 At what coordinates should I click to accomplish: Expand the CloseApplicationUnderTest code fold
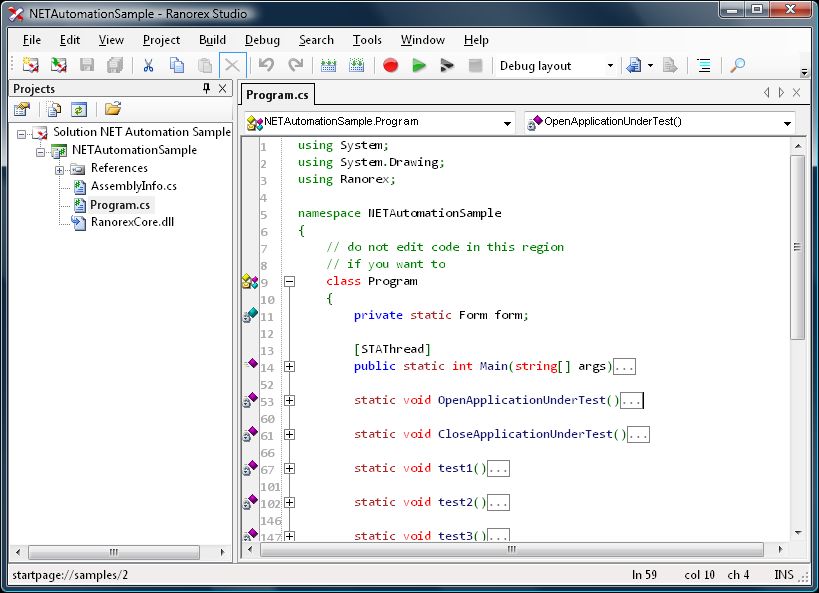[289, 435]
